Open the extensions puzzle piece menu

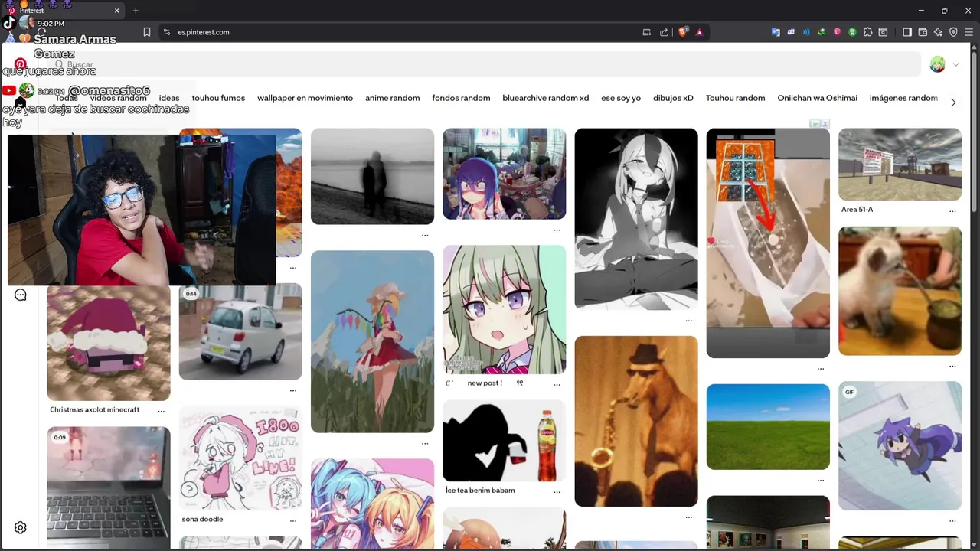[867, 32]
